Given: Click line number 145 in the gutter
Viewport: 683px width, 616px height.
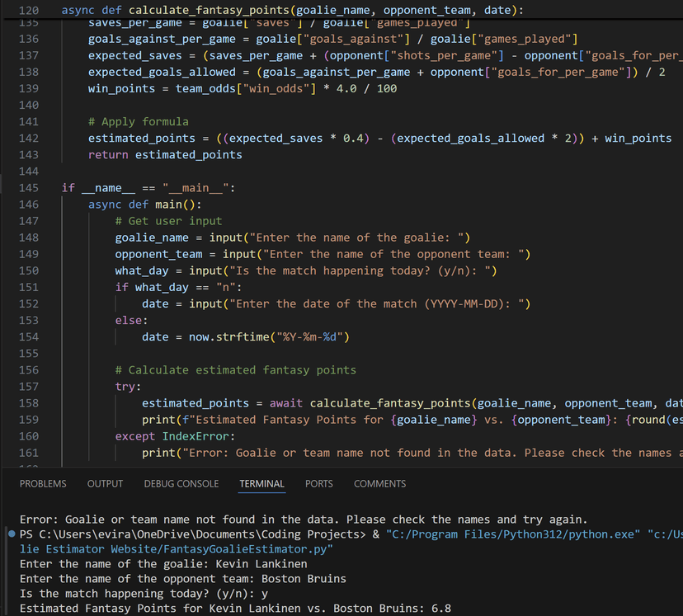Looking at the screenshot, I should click(x=28, y=188).
